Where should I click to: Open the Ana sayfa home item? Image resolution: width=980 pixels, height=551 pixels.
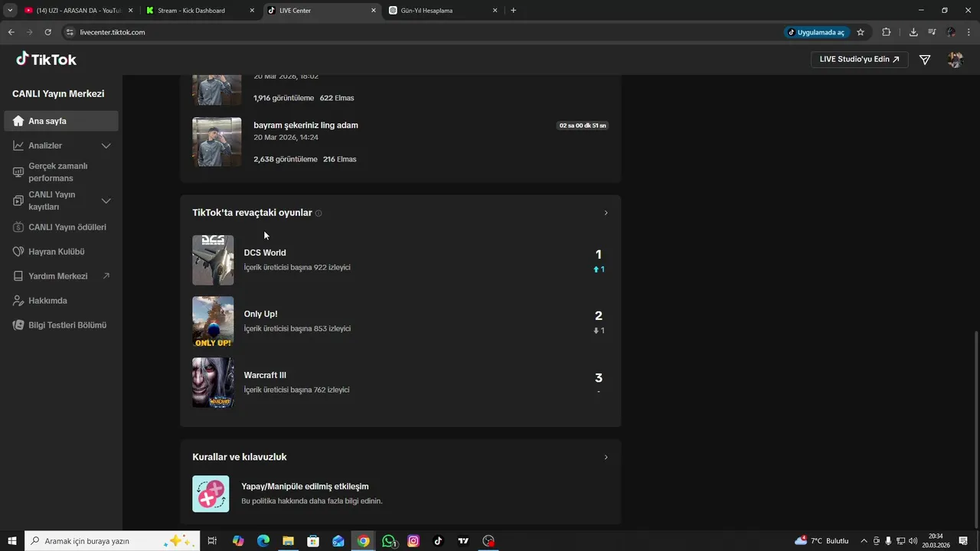coord(61,121)
